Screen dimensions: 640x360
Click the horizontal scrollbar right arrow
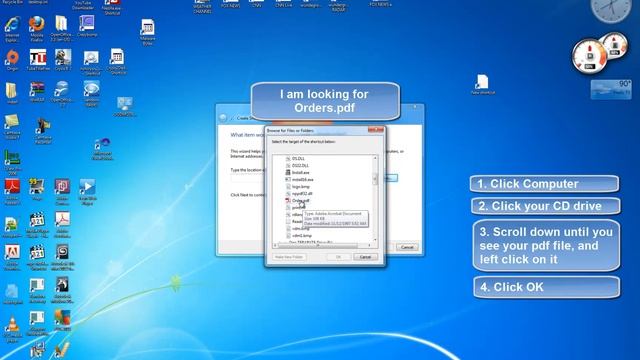(x=369, y=245)
